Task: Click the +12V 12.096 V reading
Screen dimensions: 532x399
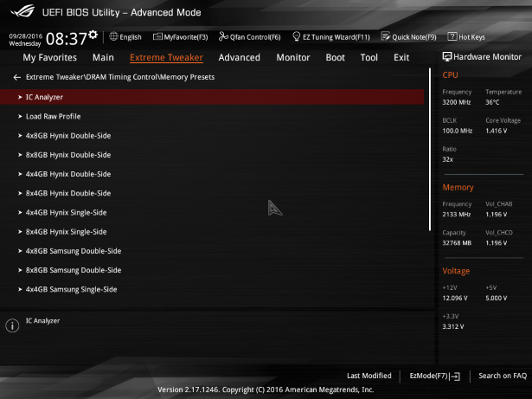Action: tap(455, 298)
